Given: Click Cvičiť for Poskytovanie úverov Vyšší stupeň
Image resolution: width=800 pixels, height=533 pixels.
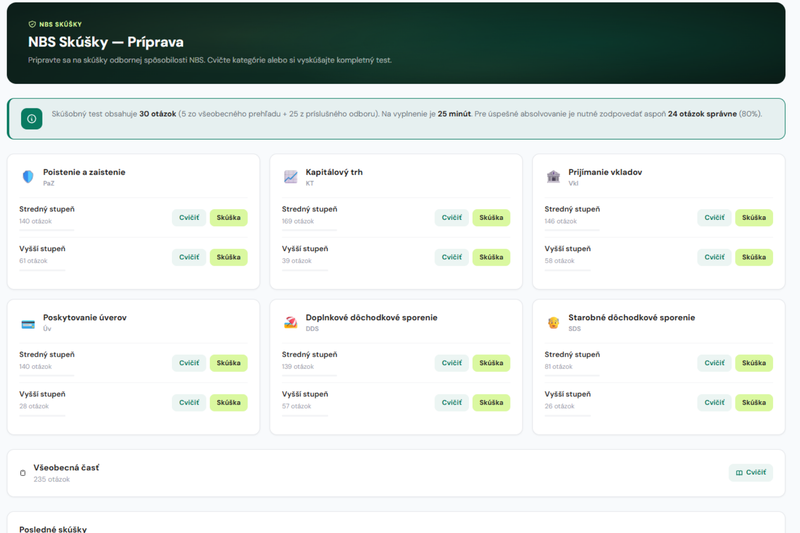Looking at the screenshot, I should pyautogui.click(x=189, y=402).
